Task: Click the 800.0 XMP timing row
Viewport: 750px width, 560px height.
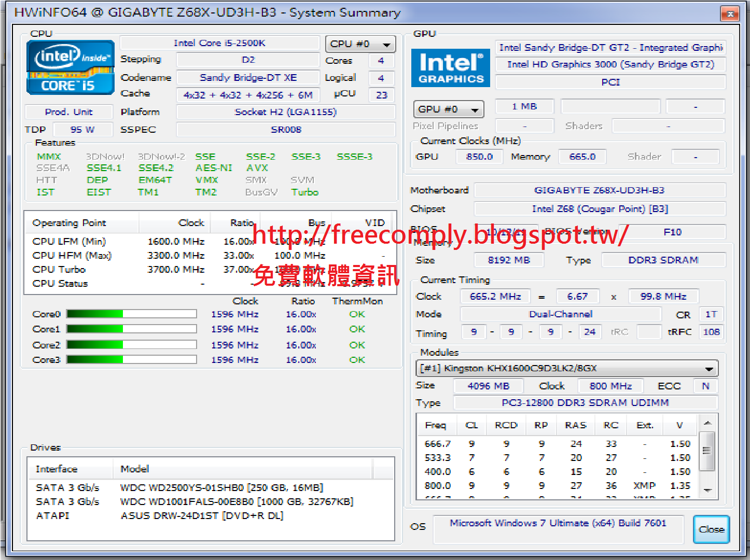Action: point(558,486)
